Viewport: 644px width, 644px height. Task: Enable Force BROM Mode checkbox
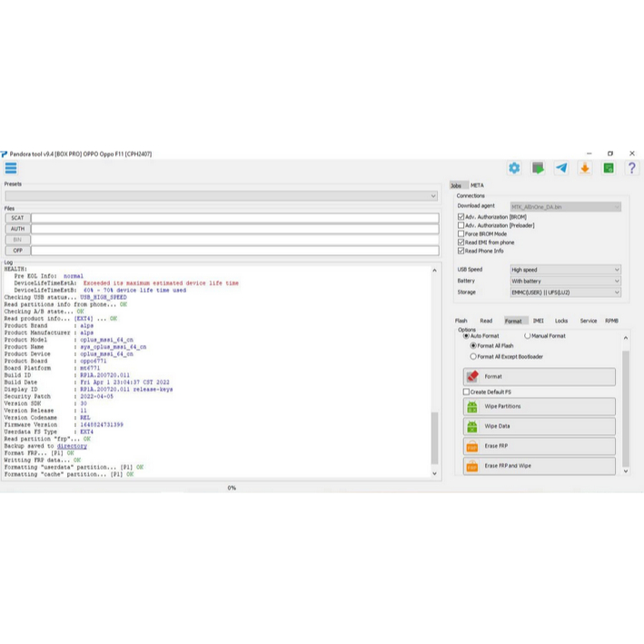[461, 233]
